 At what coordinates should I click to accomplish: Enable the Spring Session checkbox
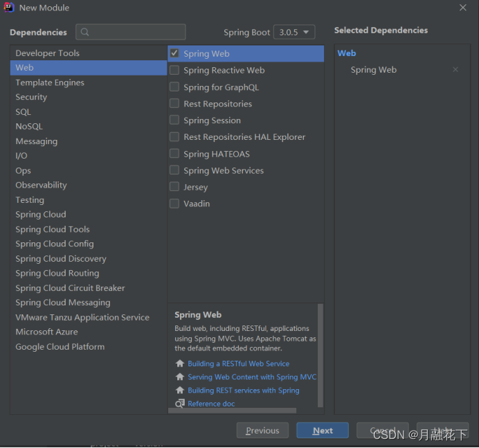coord(174,120)
